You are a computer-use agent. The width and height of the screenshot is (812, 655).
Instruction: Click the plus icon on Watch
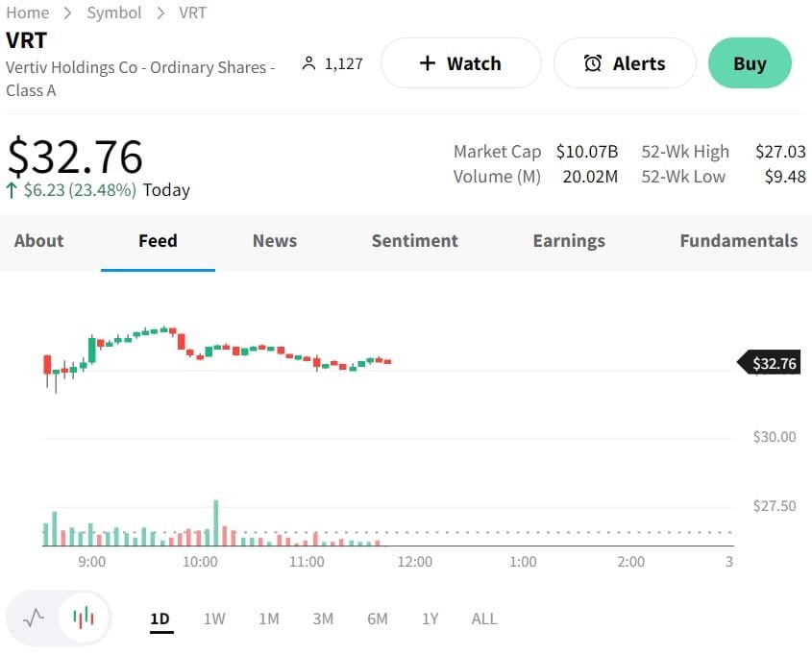tap(428, 63)
